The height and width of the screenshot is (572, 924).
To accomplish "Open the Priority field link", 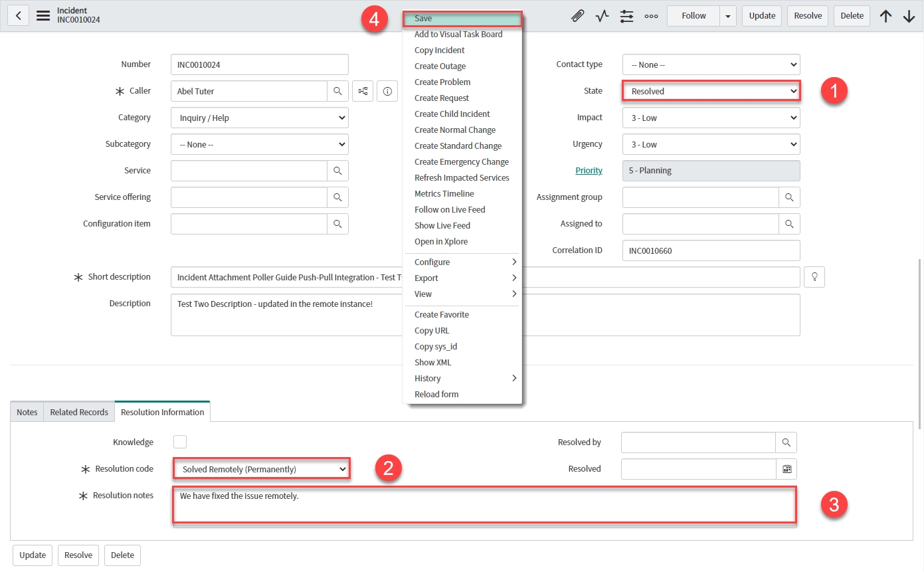I will [x=589, y=171].
